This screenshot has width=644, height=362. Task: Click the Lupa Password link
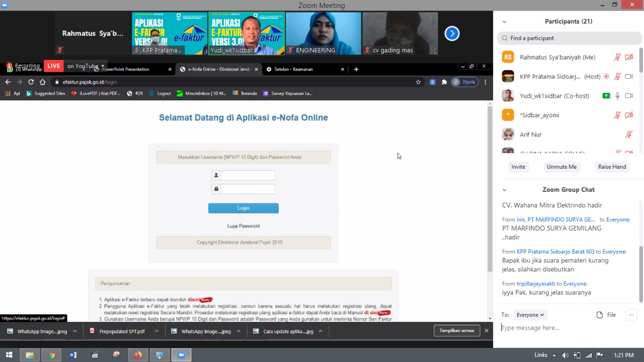(x=243, y=226)
